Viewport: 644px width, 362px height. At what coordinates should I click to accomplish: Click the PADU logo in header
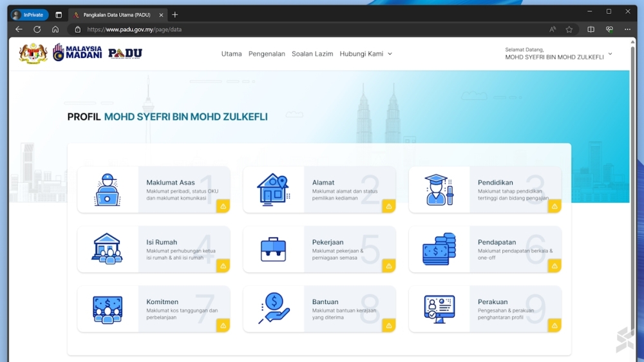(125, 53)
